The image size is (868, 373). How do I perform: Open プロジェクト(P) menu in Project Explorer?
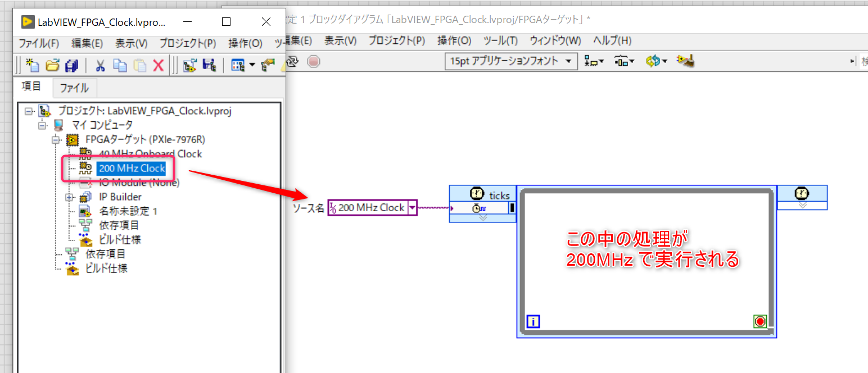tap(188, 43)
